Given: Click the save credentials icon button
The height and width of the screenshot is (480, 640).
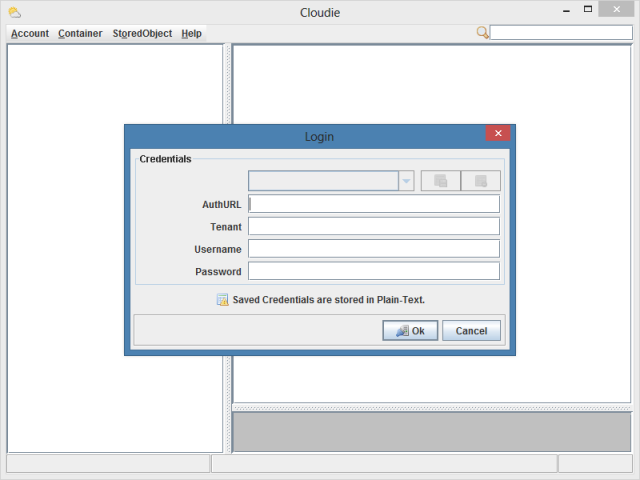Looking at the screenshot, I should (441, 181).
